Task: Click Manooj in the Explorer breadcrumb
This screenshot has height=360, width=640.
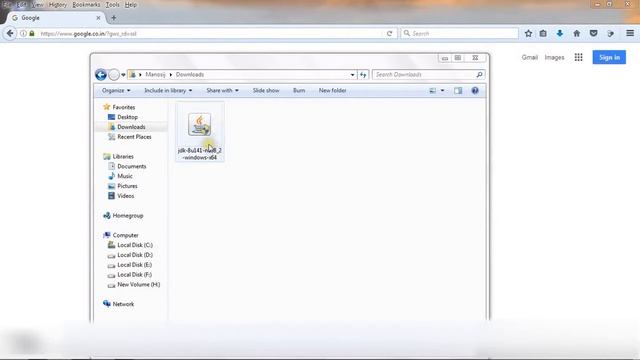Action: pyautogui.click(x=156, y=75)
